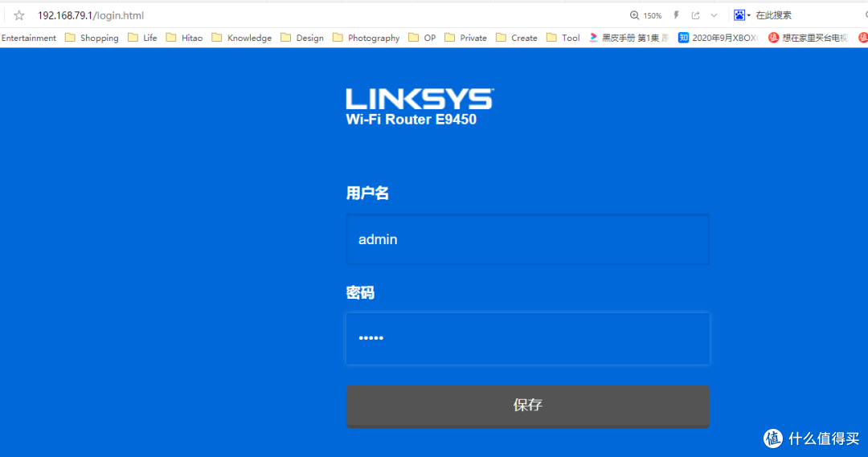Click the 密码 label
This screenshot has width=868, height=457.
[x=360, y=292]
